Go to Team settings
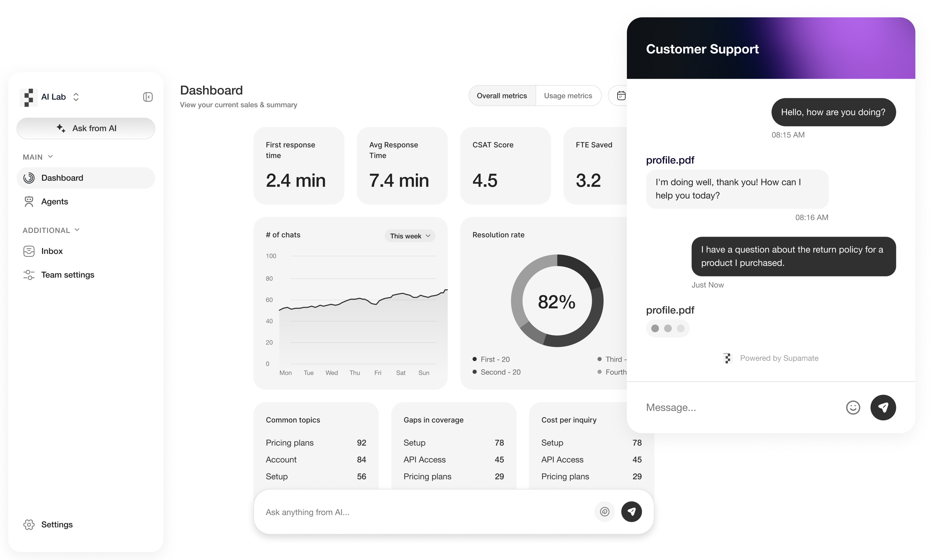The width and height of the screenshot is (936, 560). pos(68,275)
